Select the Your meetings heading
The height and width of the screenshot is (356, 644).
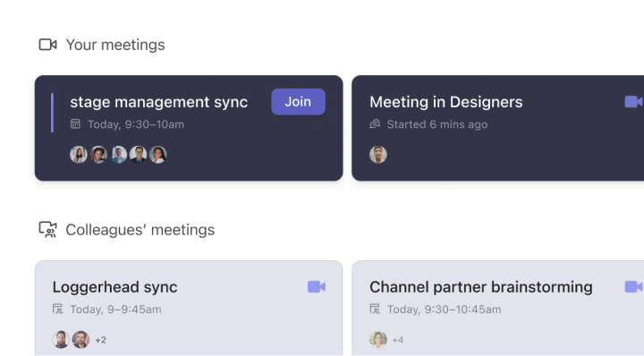pos(115,45)
